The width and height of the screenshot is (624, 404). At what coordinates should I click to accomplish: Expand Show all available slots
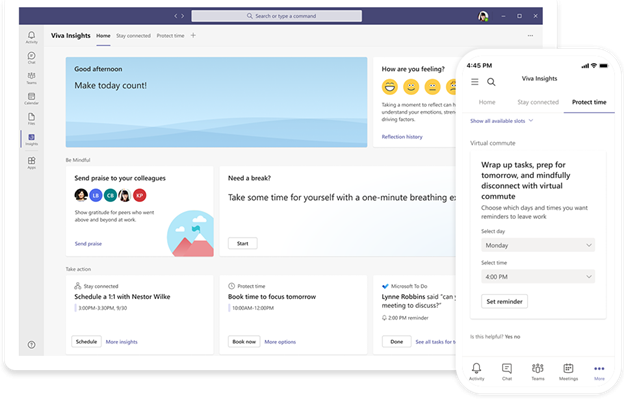click(x=502, y=120)
